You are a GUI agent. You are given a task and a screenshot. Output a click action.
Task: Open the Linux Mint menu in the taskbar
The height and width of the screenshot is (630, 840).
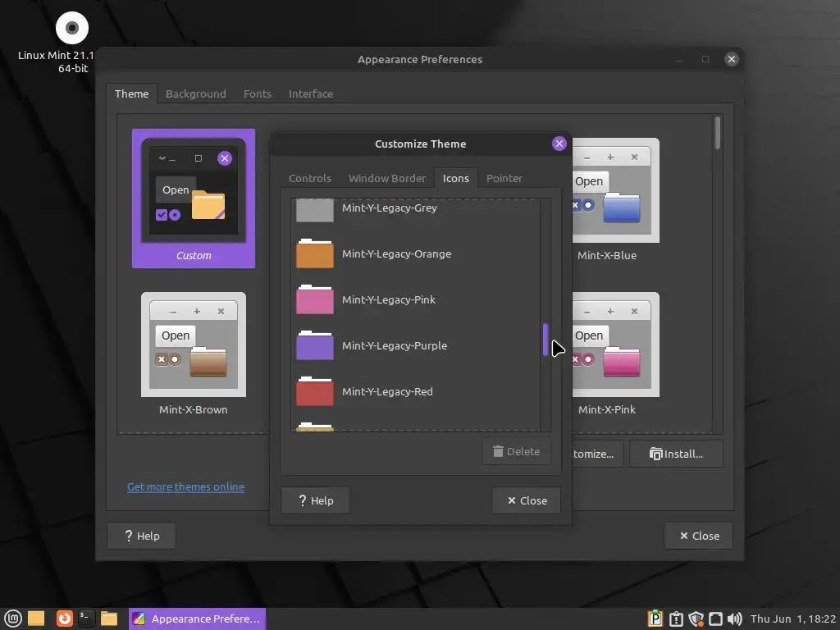tap(13, 619)
